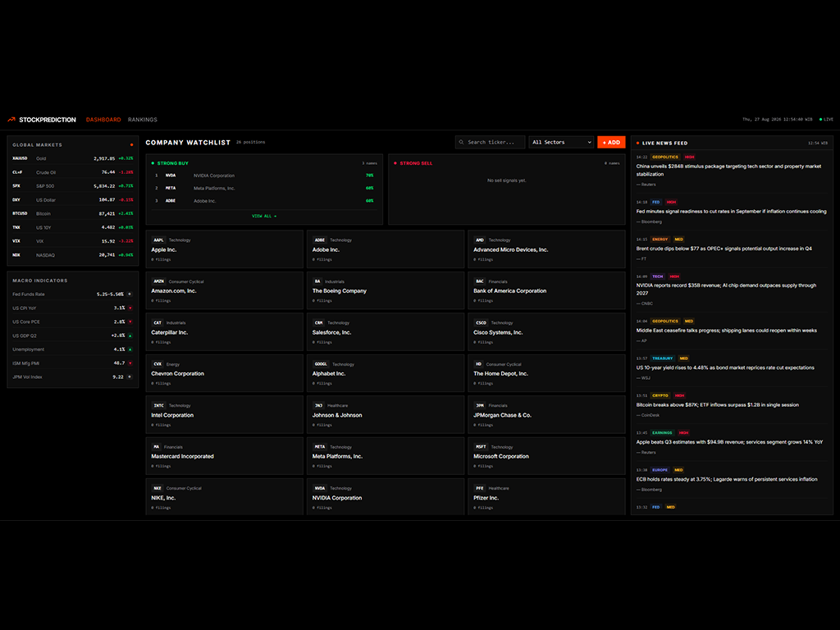Click the US CPI YoY down-arrow icon
The width and height of the screenshot is (840, 630).
point(130,308)
